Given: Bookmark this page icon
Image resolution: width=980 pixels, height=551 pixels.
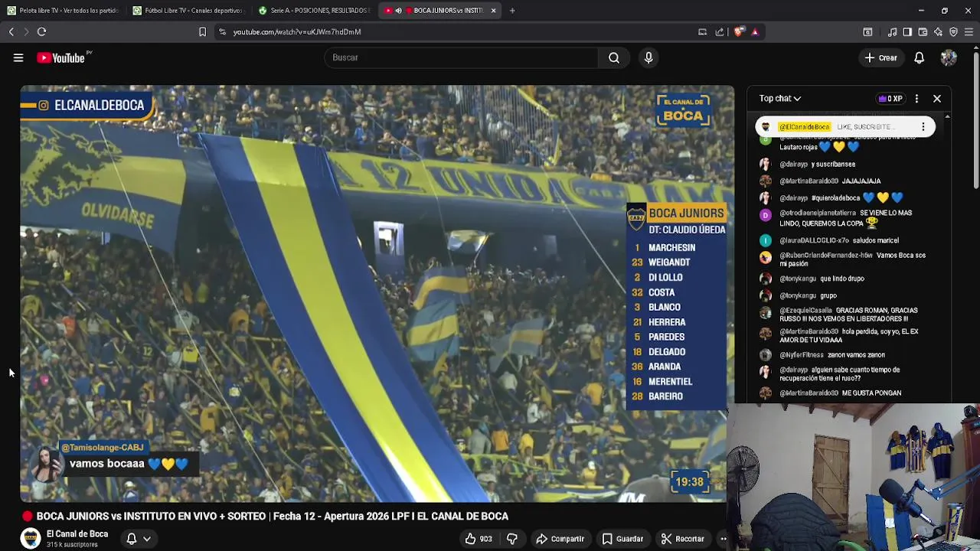Looking at the screenshot, I should coord(202,31).
